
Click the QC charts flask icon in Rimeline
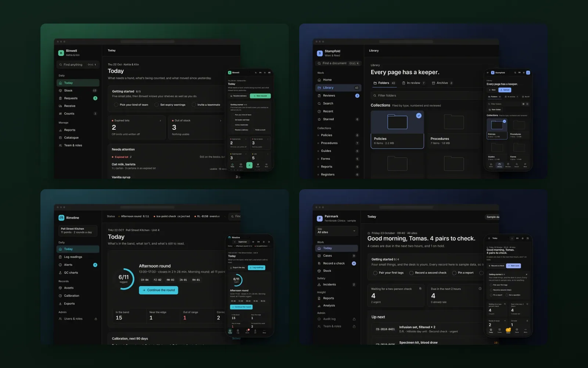[x=60, y=273]
